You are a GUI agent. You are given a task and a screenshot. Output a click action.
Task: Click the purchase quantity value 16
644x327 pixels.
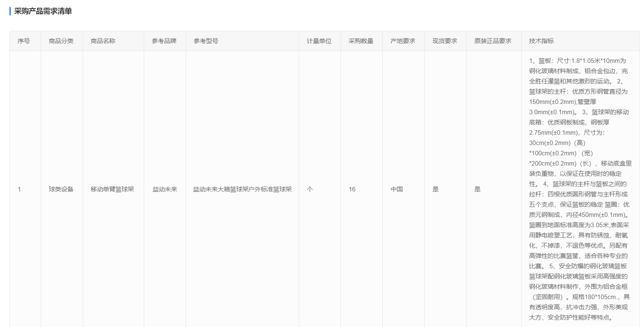352,189
